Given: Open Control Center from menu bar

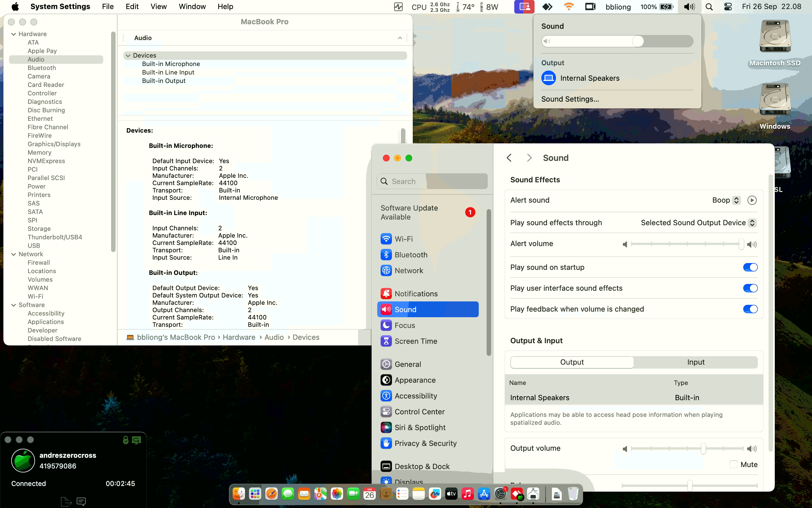Looking at the screenshot, I should (x=728, y=7).
